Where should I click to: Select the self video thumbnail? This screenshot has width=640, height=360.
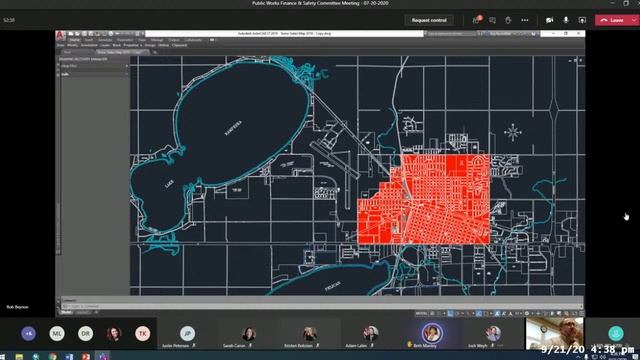pos(555,333)
